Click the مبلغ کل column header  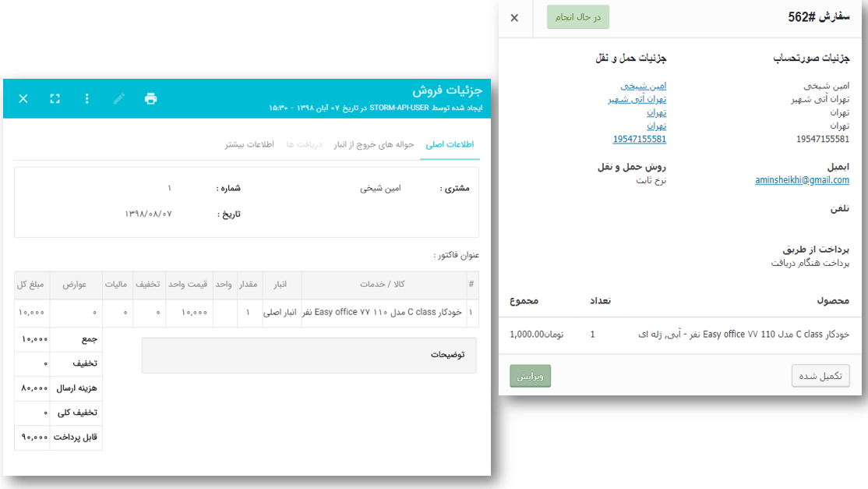(30, 284)
